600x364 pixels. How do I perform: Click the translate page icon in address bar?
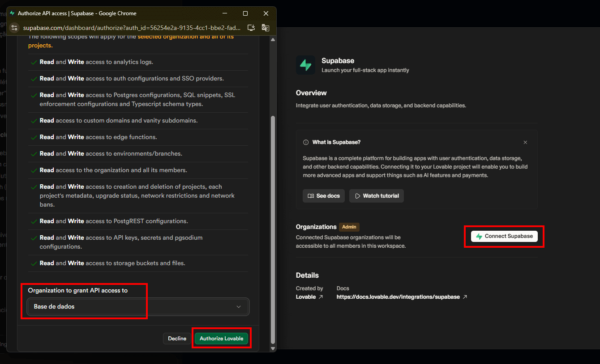[266, 28]
